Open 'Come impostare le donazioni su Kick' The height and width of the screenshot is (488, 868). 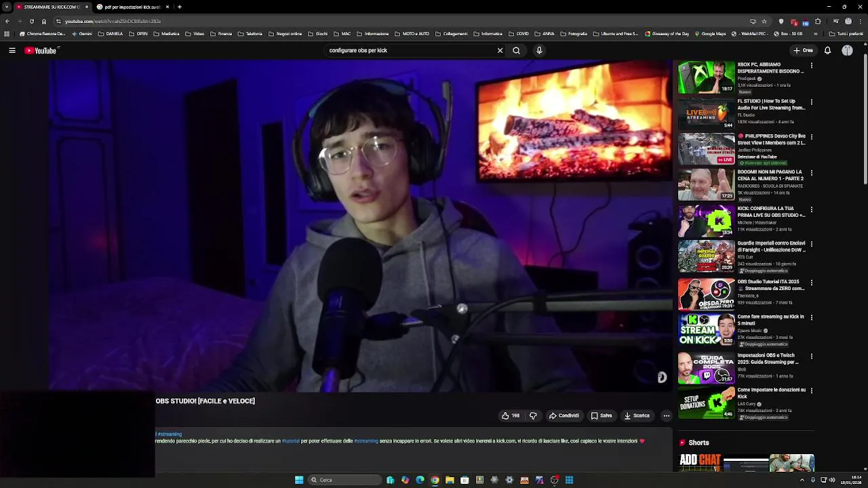(x=771, y=393)
